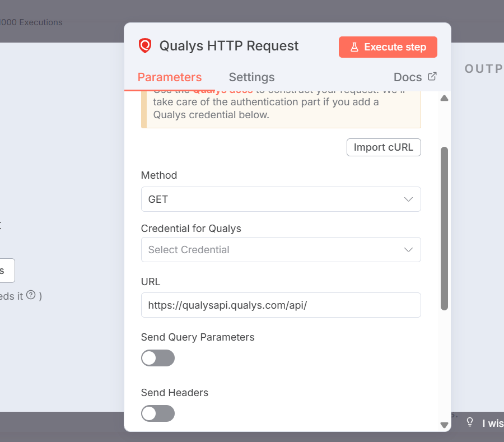Click the lightbulb icon at bottom right
Screen dimensions: 504x442
point(470,422)
